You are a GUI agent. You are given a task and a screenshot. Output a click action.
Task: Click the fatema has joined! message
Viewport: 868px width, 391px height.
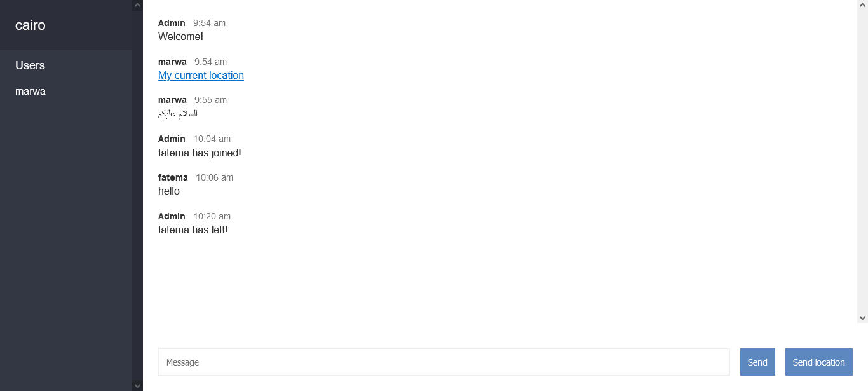tap(200, 153)
